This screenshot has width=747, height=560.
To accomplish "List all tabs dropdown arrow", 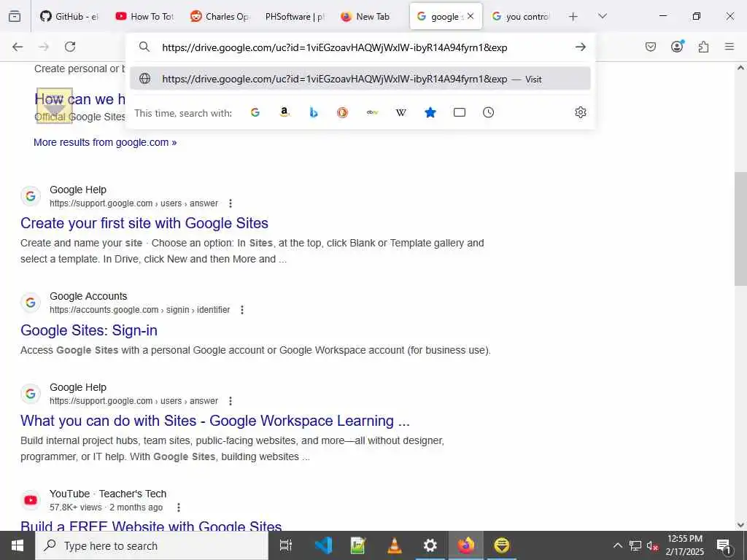I will [x=603, y=16].
